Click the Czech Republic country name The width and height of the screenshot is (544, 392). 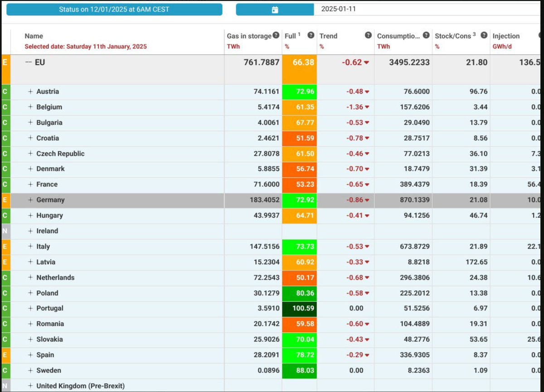click(x=61, y=154)
